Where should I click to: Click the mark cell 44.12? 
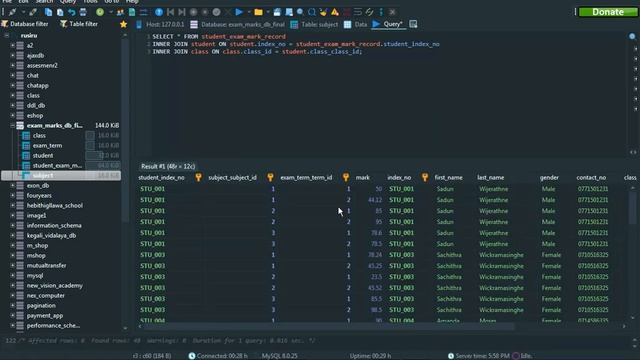click(x=375, y=200)
